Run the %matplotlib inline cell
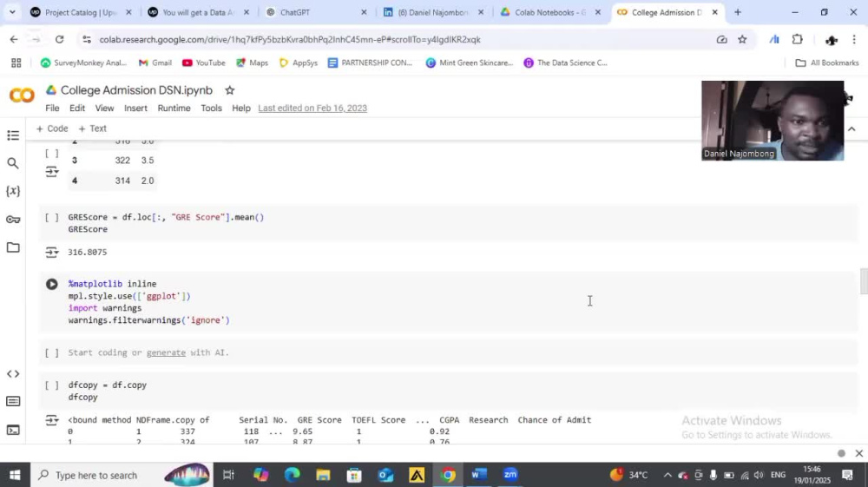868x487 pixels. coord(51,284)
